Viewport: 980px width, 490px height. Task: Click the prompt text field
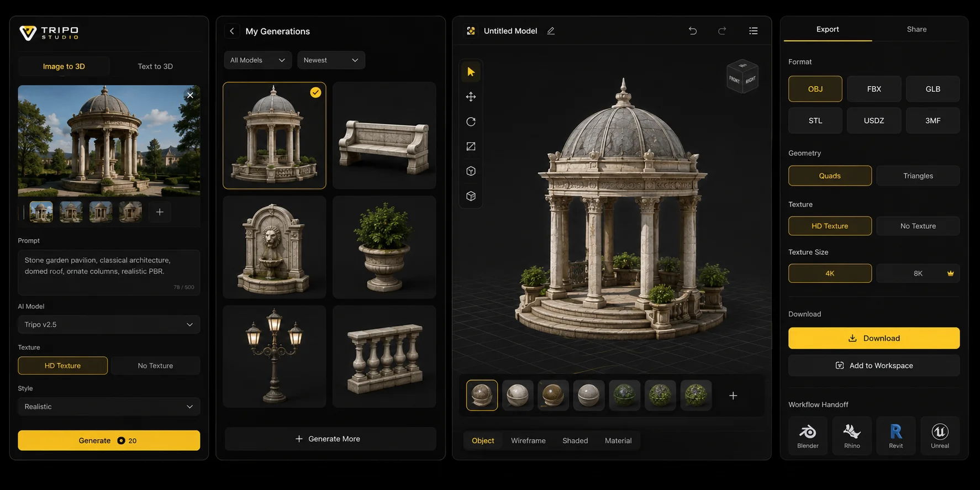(x=109, y=272)
